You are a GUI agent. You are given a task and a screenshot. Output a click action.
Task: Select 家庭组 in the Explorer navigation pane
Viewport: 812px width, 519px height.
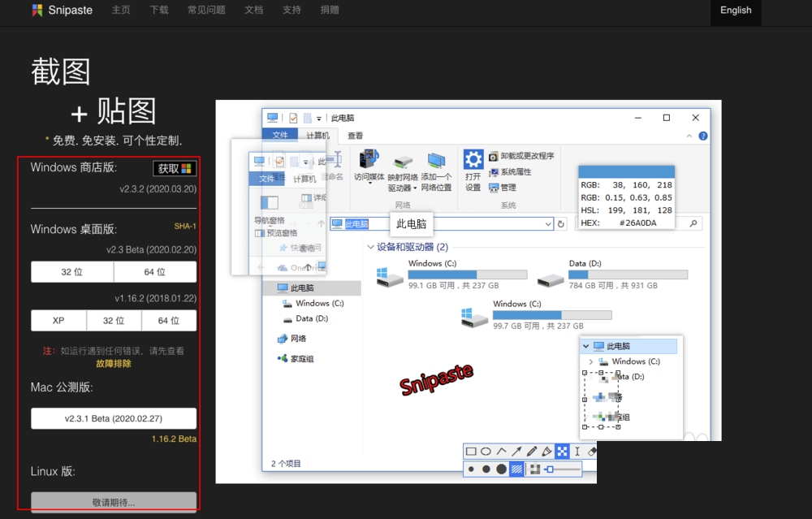tap(296, 358)
